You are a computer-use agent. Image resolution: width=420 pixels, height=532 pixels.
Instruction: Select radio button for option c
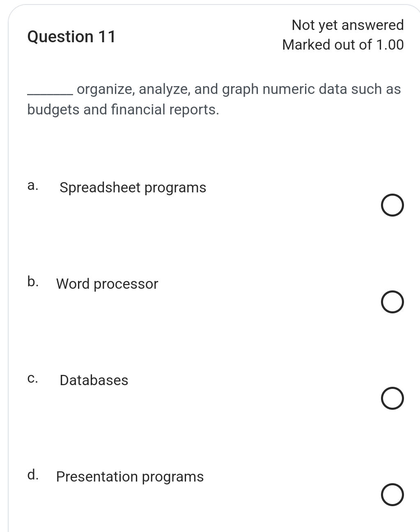392,398
